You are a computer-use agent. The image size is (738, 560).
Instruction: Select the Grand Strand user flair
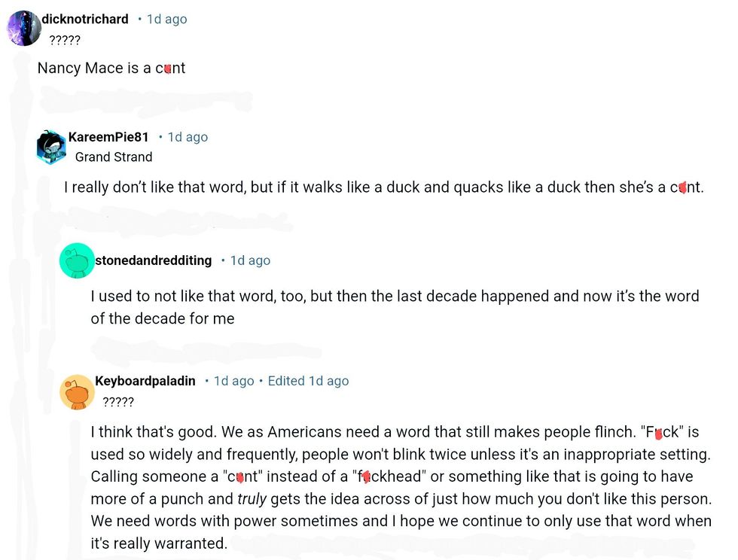[114, 157]
